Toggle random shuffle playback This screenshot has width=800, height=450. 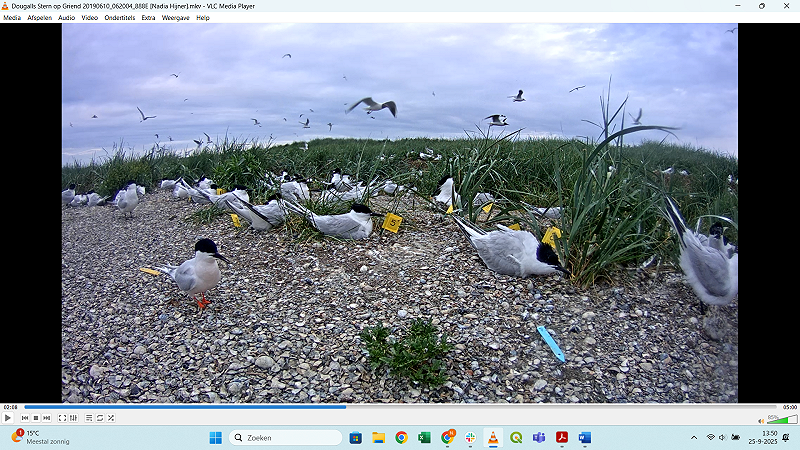[x=110, y=418]
